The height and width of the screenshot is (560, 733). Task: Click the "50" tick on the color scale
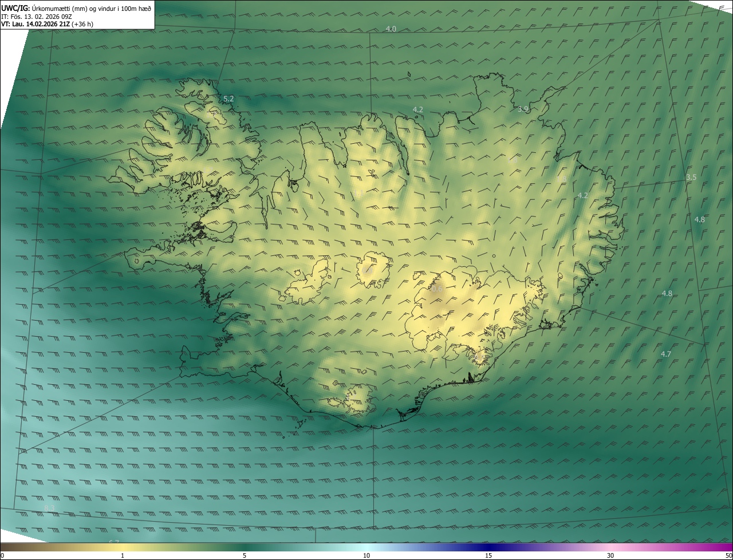pos(728,555)
